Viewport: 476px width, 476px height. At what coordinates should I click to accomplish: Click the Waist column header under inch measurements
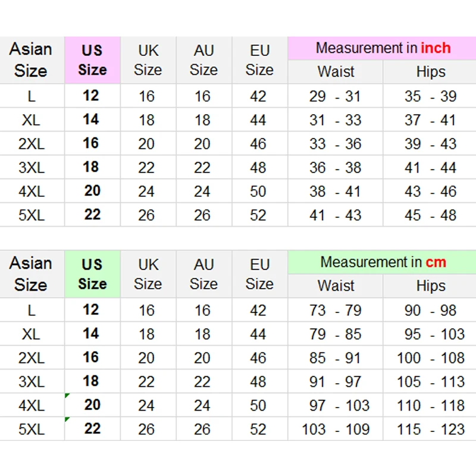coord(336,72)
